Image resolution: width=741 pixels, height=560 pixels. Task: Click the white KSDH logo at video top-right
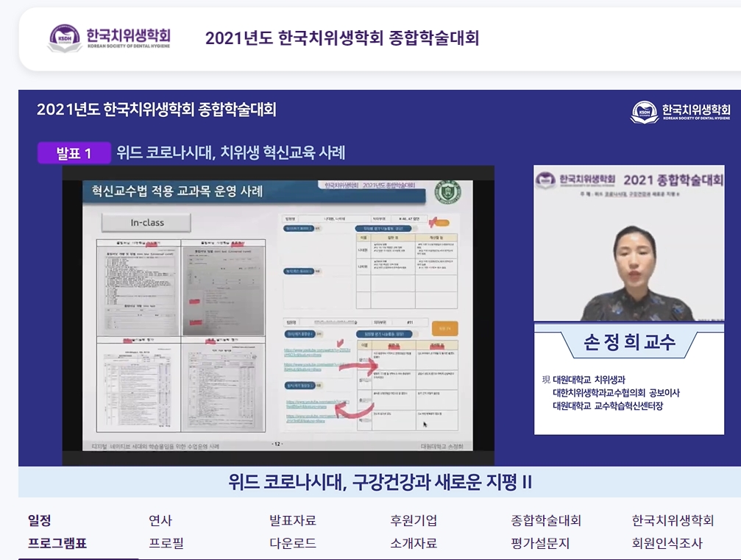(x=680, y=111)
